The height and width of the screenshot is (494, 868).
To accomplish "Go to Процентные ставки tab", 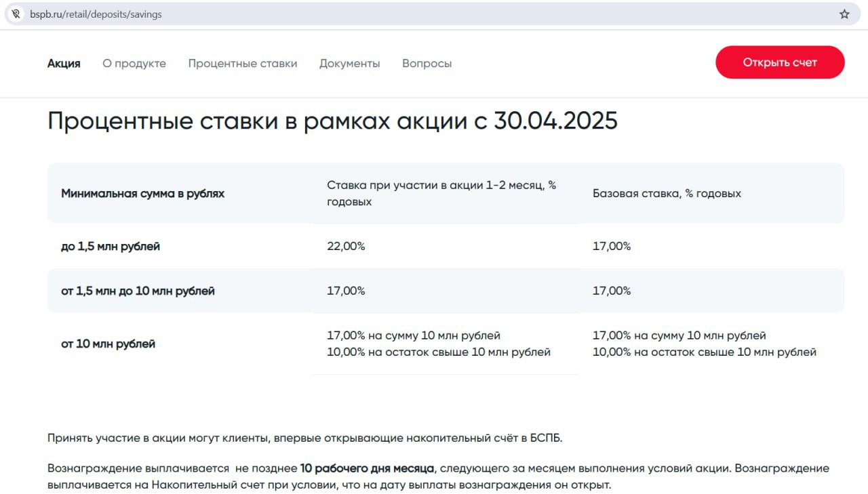I will click(x=243, y=63).
